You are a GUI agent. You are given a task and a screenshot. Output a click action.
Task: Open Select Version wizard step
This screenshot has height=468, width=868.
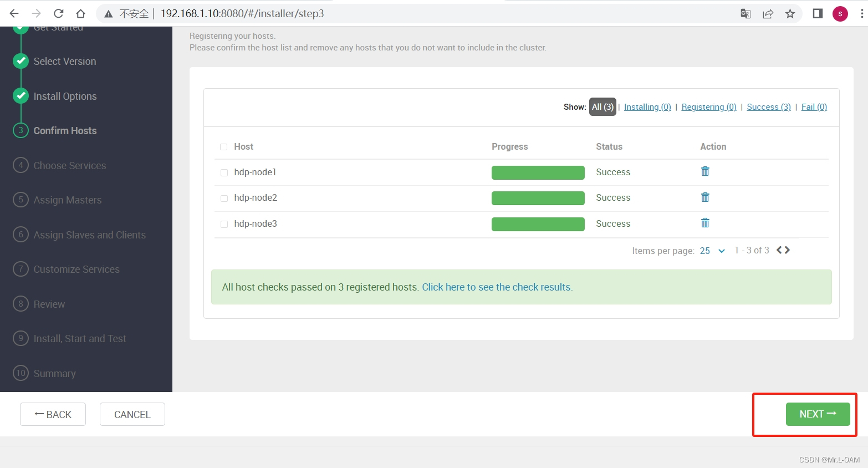(x=65, y=62)
